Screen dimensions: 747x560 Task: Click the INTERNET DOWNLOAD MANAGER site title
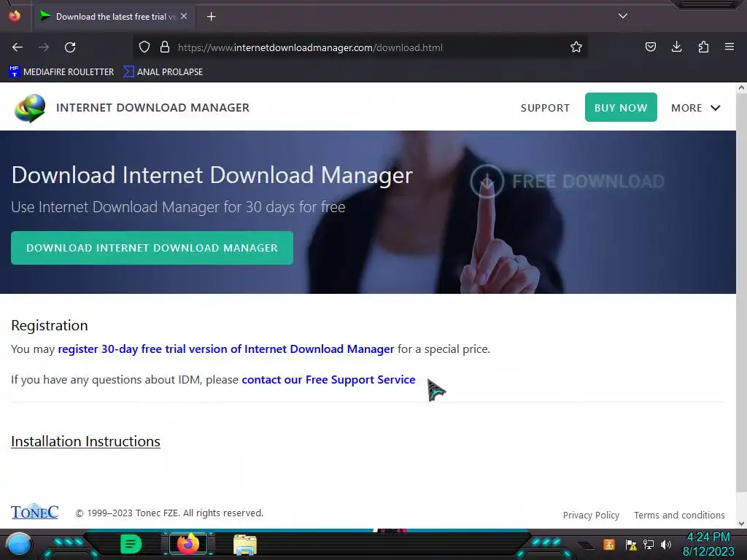[152, 108]
